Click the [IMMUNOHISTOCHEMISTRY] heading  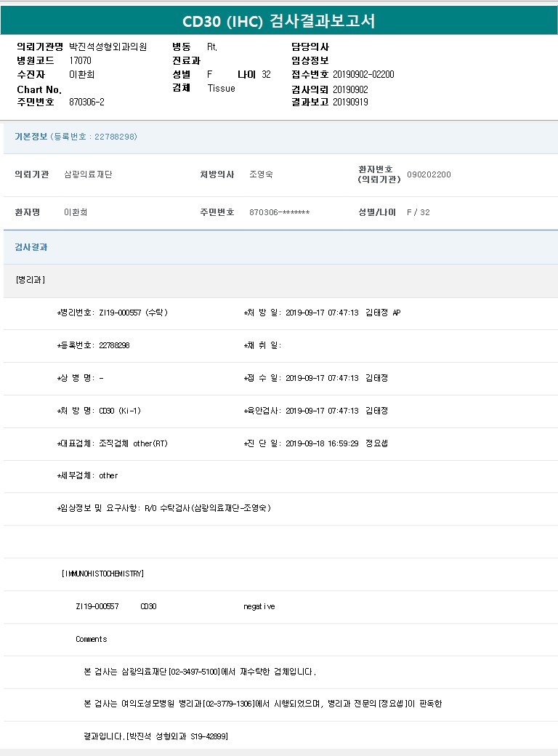102,574
